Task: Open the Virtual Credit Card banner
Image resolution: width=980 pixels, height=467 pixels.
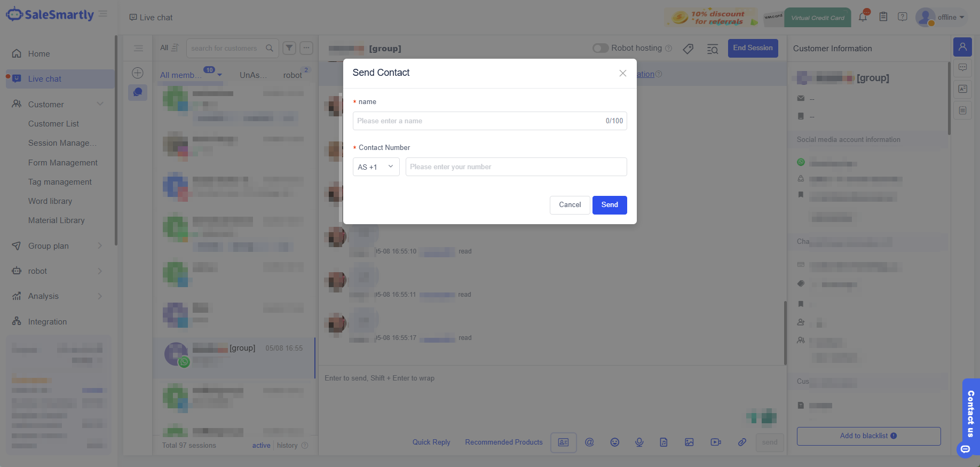Action: click(x=807, y=18)
